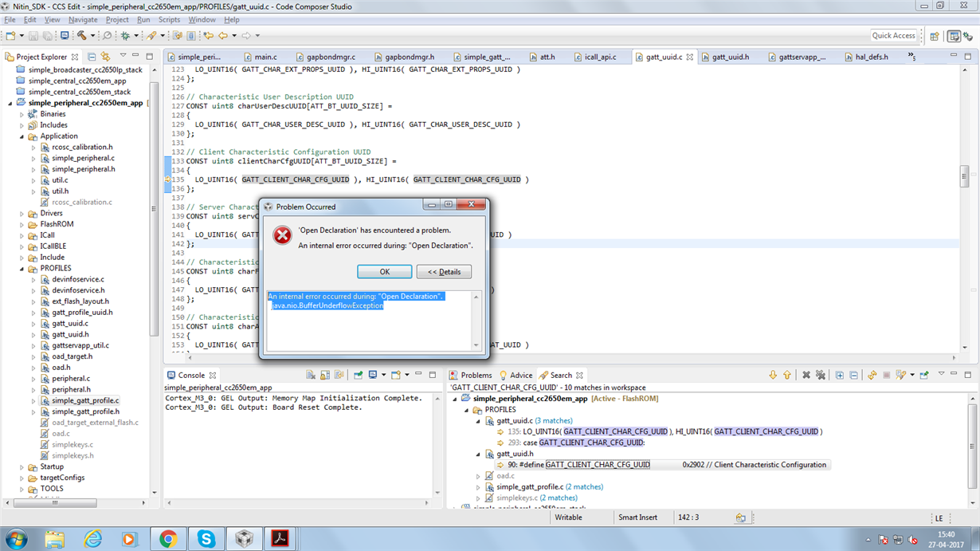This screenshot has width=980, height=551.
Task: Expand simple_gatt_profile.c in Search results
Action: click(x=479, y=487)
